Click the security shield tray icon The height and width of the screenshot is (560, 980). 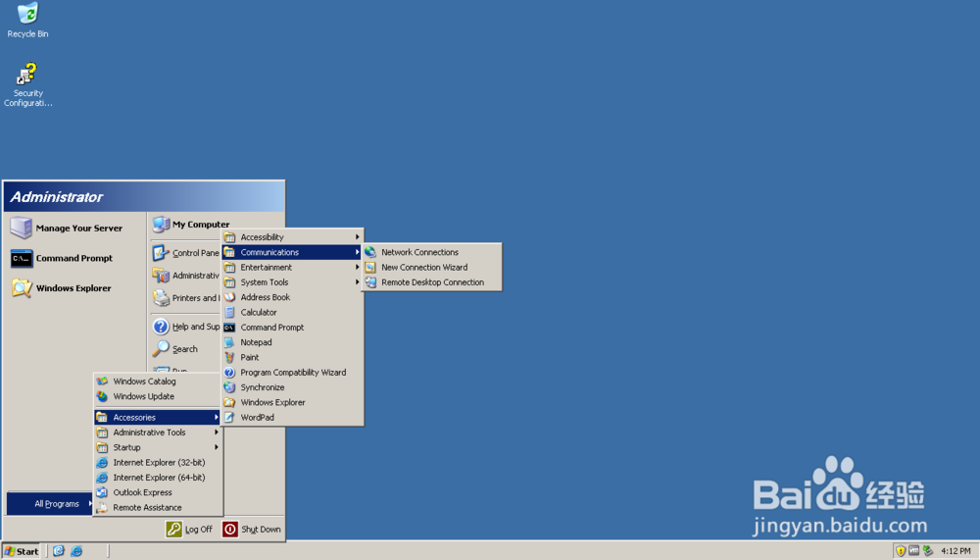pyautogui.click(x=901, y=551)
